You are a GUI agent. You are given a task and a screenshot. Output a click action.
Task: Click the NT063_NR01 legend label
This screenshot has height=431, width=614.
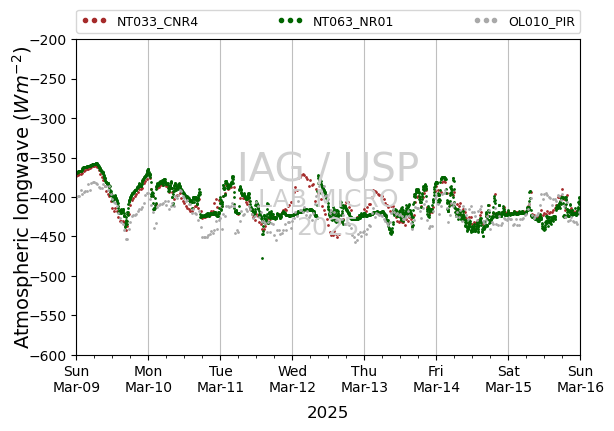[352, 22]
